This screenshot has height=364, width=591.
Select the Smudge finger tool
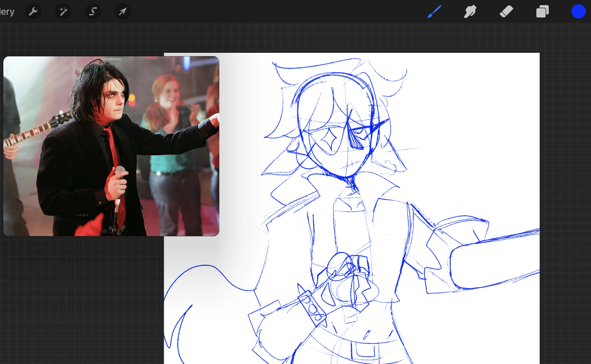coord(470,11)
